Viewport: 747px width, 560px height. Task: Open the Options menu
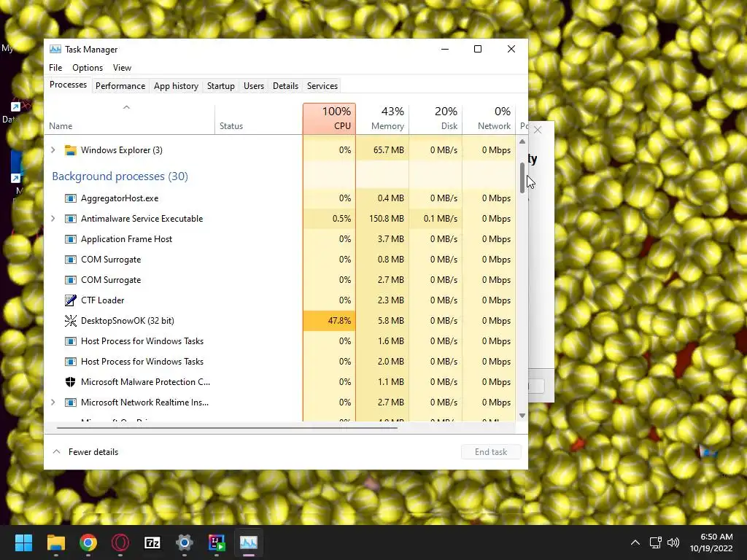pos(88,68)
